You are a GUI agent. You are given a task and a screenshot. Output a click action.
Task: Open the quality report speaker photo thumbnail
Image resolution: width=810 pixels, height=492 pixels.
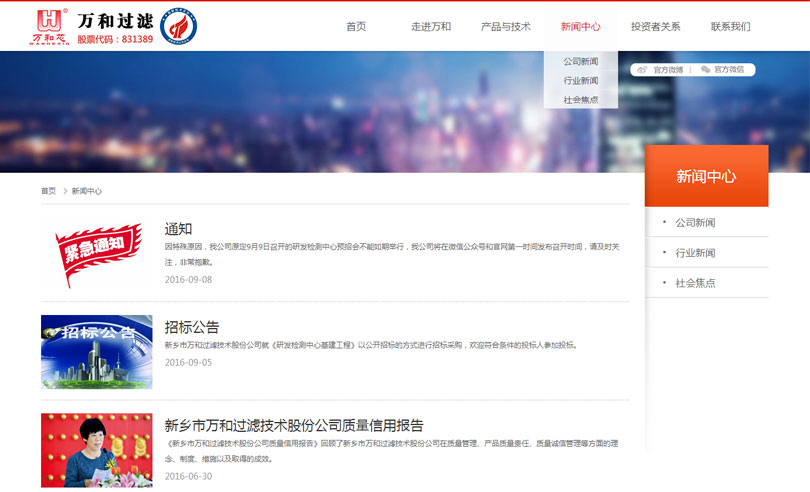(96, 450)
